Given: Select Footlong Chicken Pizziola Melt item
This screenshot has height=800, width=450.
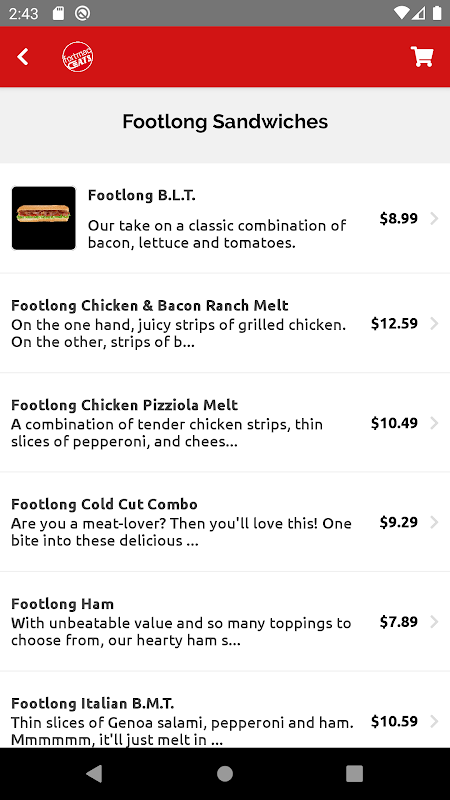Looking at the screenshot, I should 225,422.
